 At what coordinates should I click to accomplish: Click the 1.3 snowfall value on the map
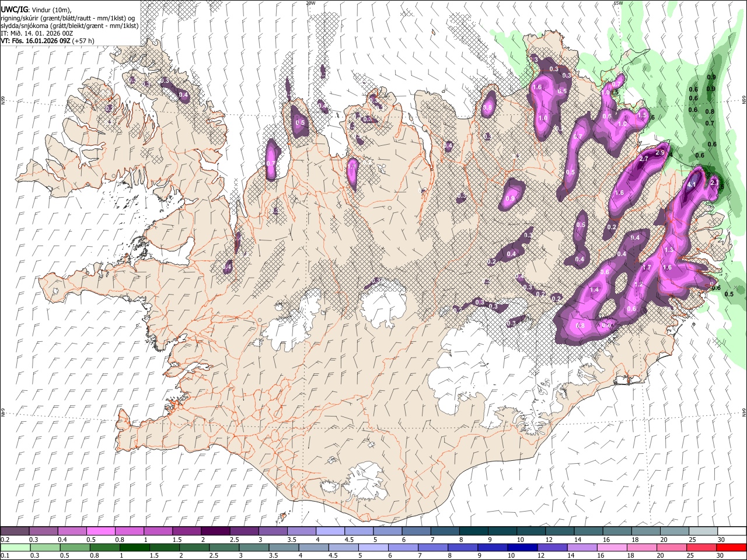(x=669, y=249)
